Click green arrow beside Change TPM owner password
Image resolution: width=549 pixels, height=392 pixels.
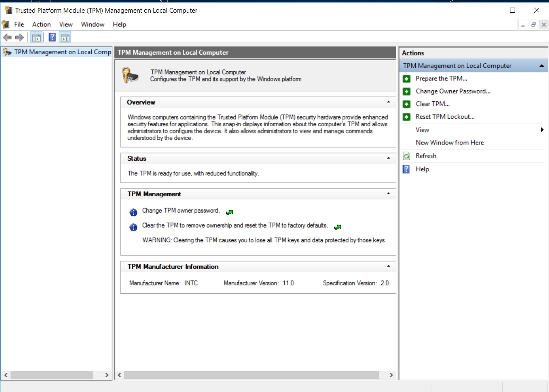(x=230, y=212)
